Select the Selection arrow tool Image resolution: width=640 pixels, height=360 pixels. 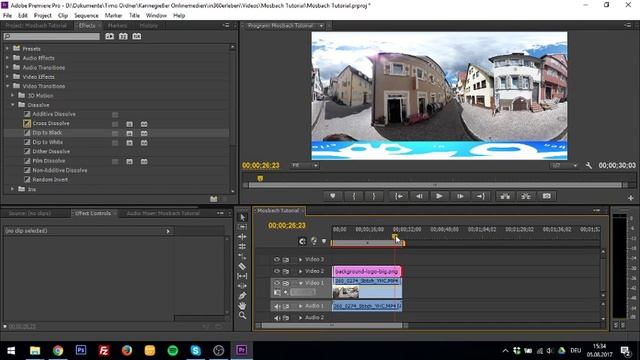[242, 217]
